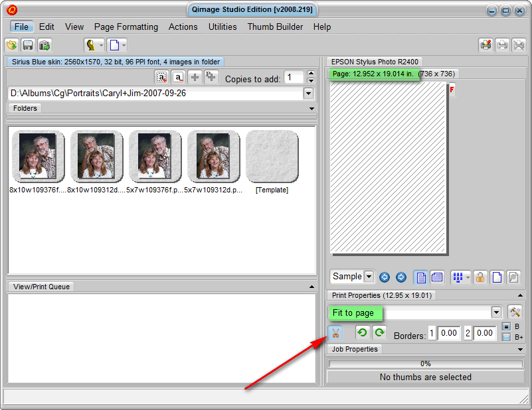Expand the Folders panel arrow
The width and height of the screenshot is (532, 410).
311,109
